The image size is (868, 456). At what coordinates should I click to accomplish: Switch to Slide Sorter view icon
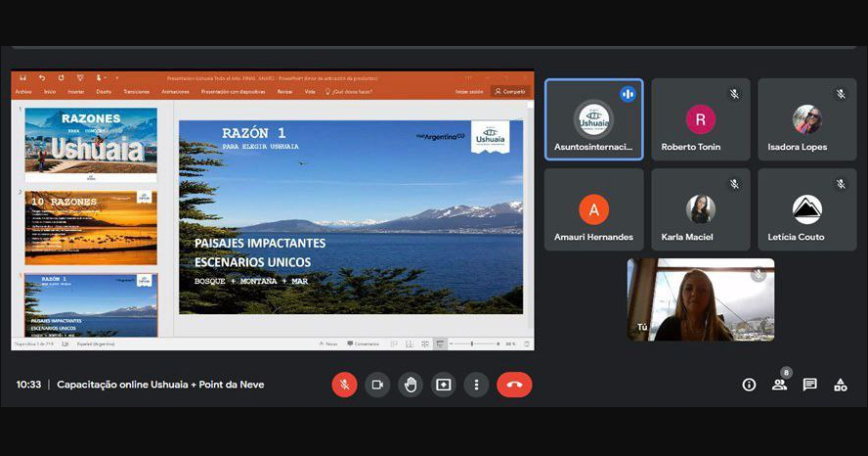pyautogui.click(x=410, y=344)
